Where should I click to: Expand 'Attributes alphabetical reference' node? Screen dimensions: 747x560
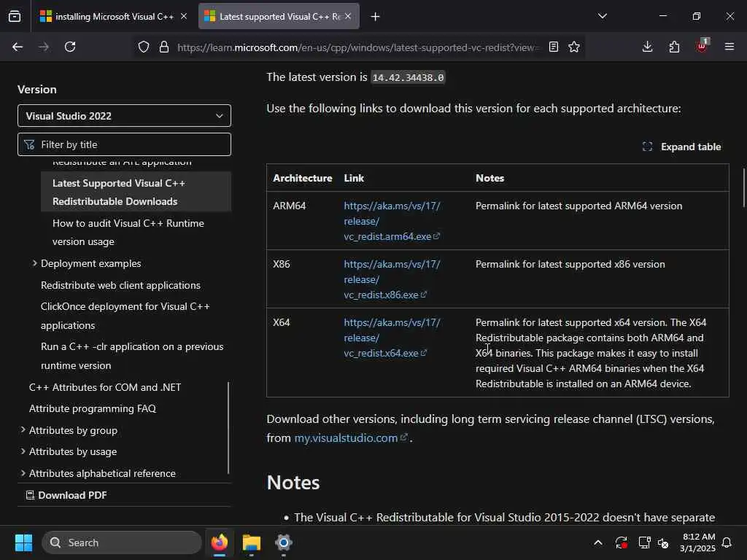(23, 472)
